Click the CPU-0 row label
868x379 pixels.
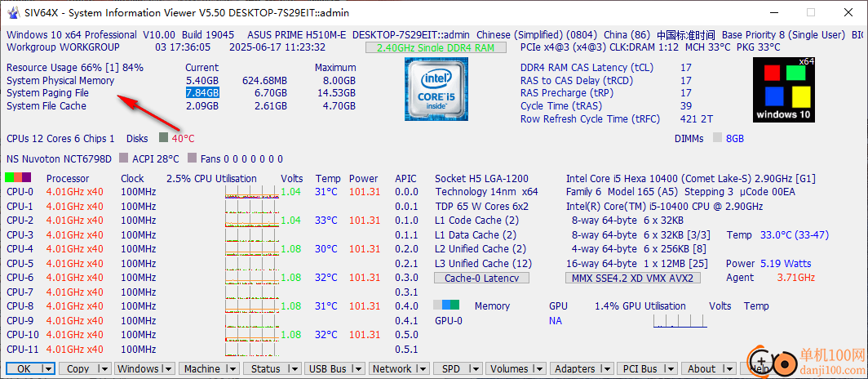[x=20, y=192]
